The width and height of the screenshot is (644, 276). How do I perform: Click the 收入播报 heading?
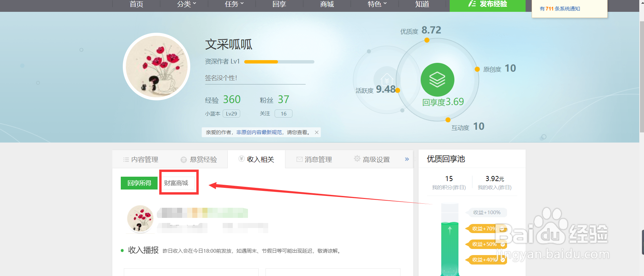click(143, 250)
